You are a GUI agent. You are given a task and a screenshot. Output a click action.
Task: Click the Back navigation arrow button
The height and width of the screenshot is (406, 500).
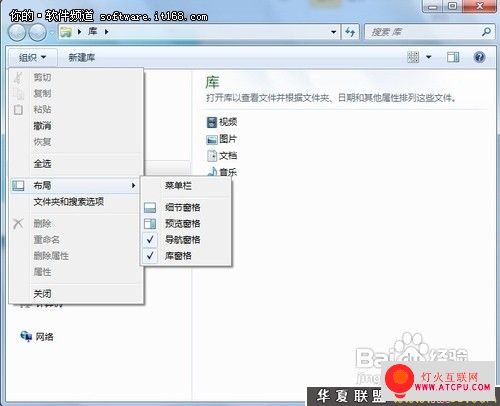(17, 32)
